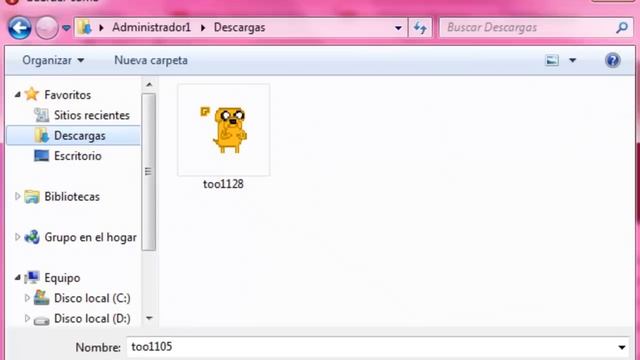Click the disabled forward navigation button
The width and height of the screenshot is (640, 360).
click(x=47, y=28)
